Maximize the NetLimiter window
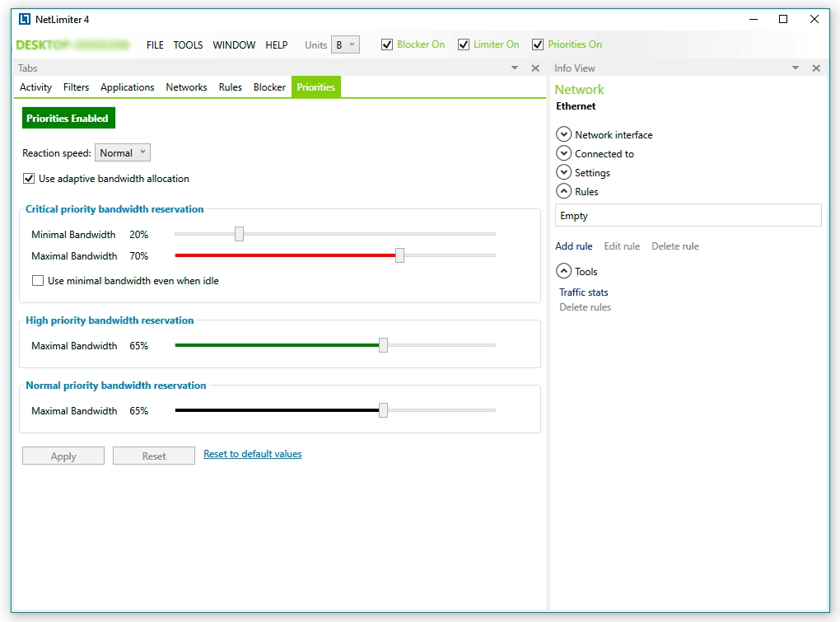The height and width of the screenshot is (622, 840). click(783, 19)
